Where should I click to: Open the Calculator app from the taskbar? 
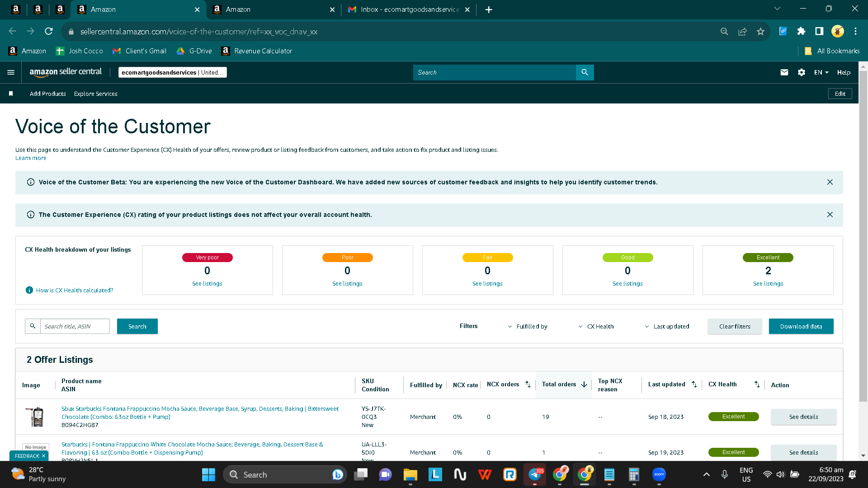coord(634,474)
